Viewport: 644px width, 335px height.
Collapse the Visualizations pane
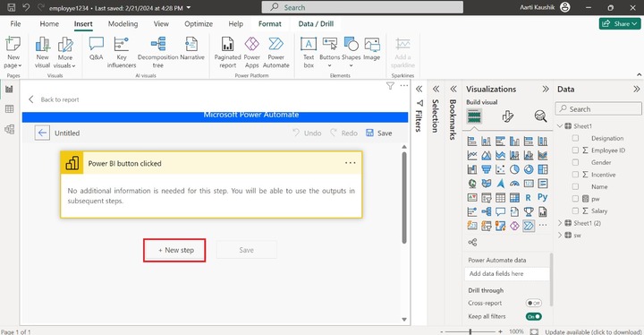click(x=546, y=89)
